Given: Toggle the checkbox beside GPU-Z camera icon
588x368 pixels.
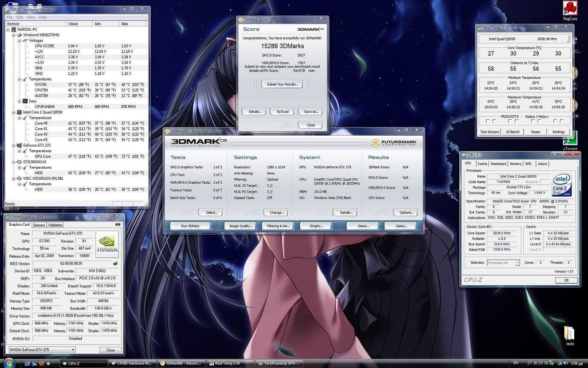Looking at the screenshot, I should tap(118, 224).
